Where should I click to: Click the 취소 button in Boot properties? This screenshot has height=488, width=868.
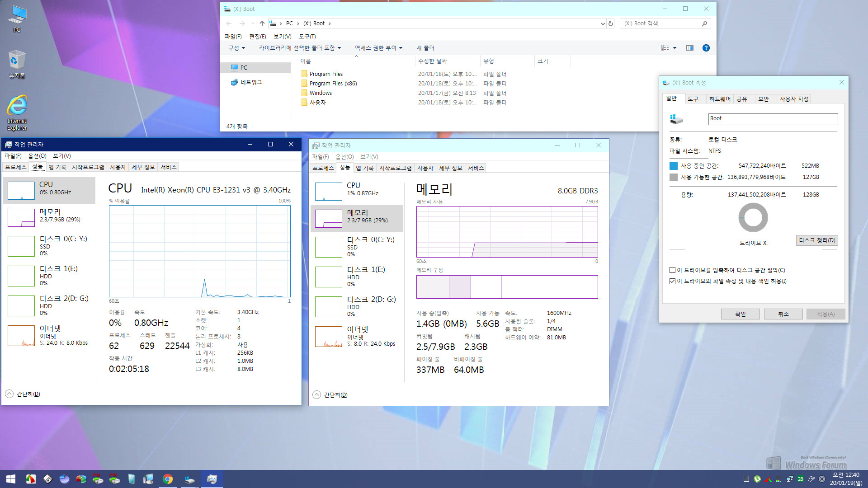click(783, 314)
